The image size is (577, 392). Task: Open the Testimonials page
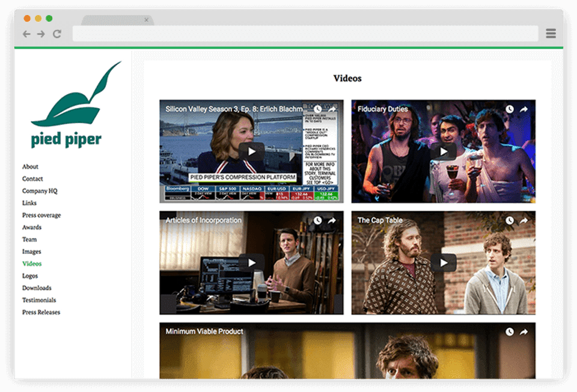tap(39, 300)
